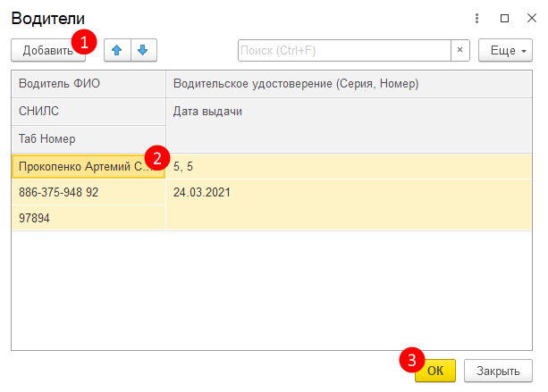Click the Водительское удостоверение column header
Screen dimensions: 548x392
pos(349,84)
